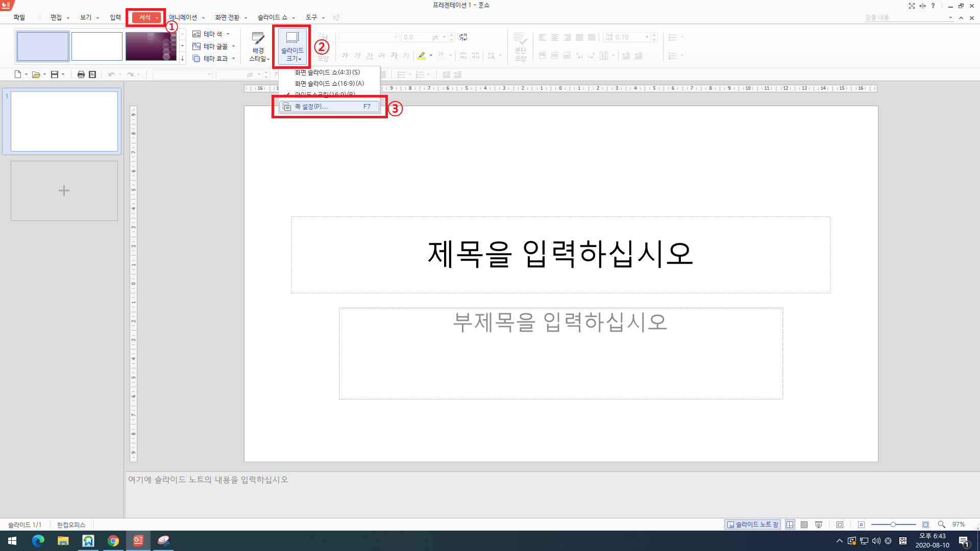Click the save icon in quick toolbar
The image size is (980, 551).
55,74
